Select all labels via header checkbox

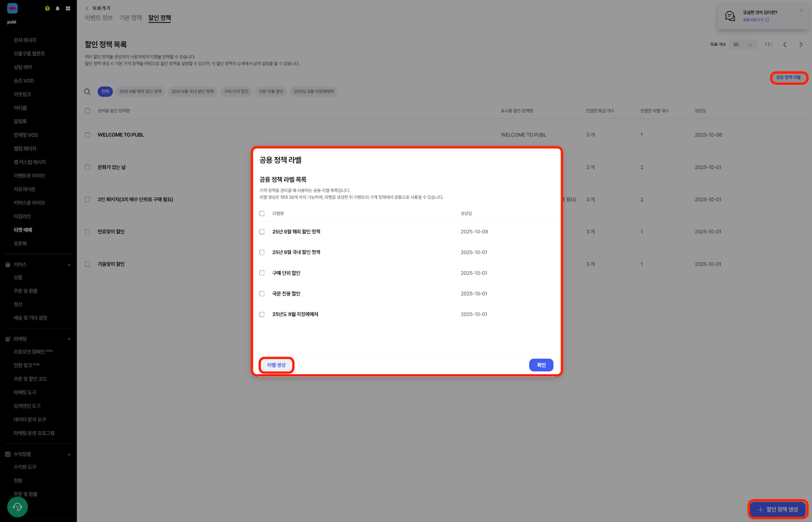pyautogui.click(x=262, y=214)
